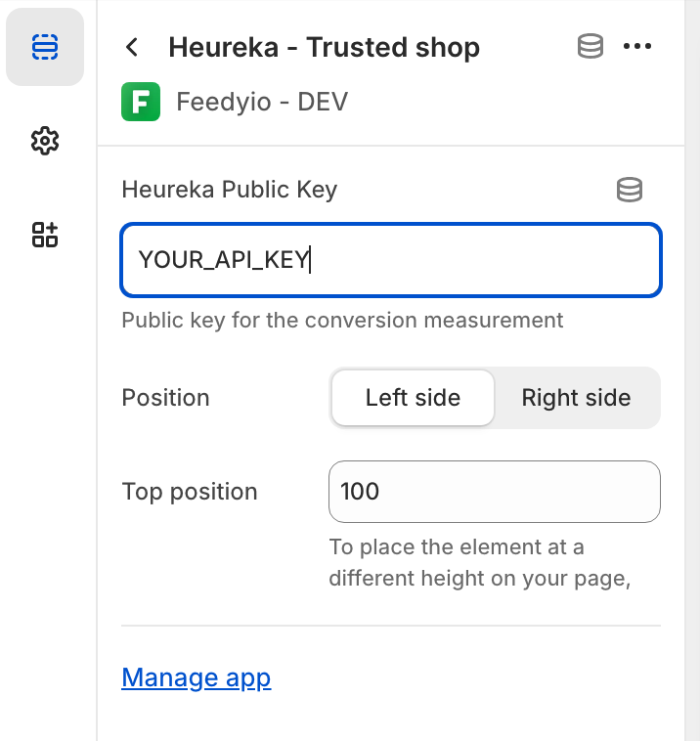The width and height of the screenshot is (700, 741).
Task: Click the Top position label
Action: tap(190, 491)
